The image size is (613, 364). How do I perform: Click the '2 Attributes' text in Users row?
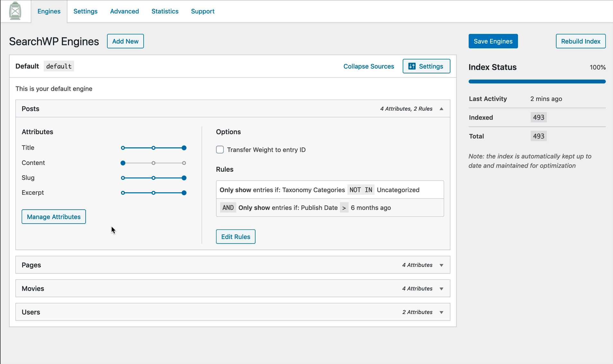click(417, 312)
